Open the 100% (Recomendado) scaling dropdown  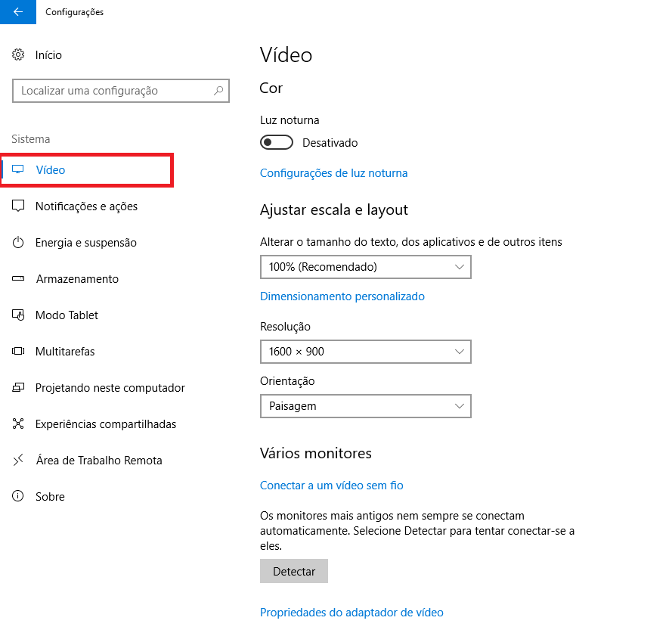366,267
